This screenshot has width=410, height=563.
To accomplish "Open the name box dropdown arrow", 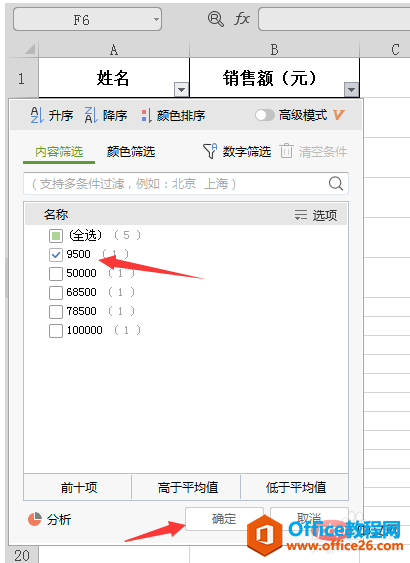I will (x=156, y=19).
